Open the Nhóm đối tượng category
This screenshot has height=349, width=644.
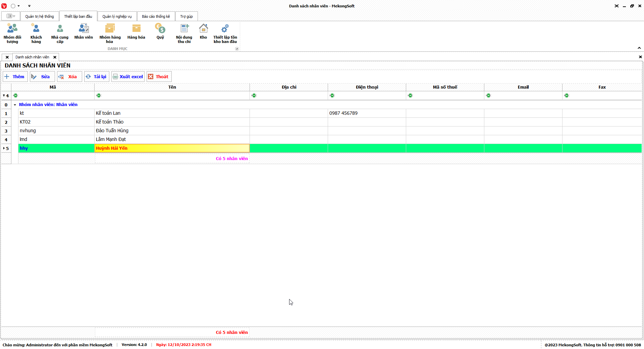(x=12, y=33)
